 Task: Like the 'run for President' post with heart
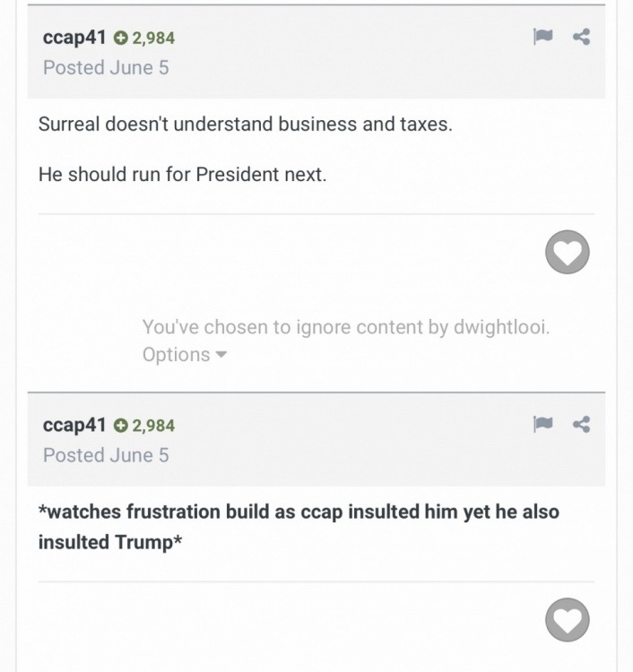coord(567,253)
